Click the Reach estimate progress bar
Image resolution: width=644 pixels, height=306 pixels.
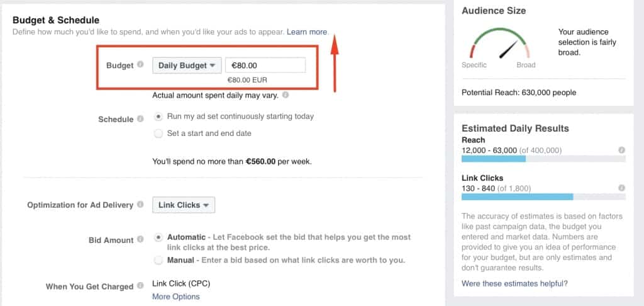point(543,159)
